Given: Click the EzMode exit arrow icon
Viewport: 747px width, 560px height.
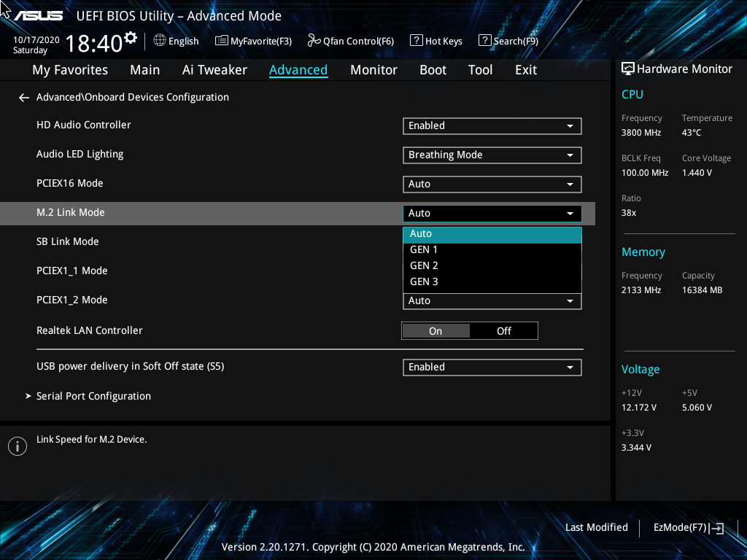Looking at the screenshot, I should (717, 528).
